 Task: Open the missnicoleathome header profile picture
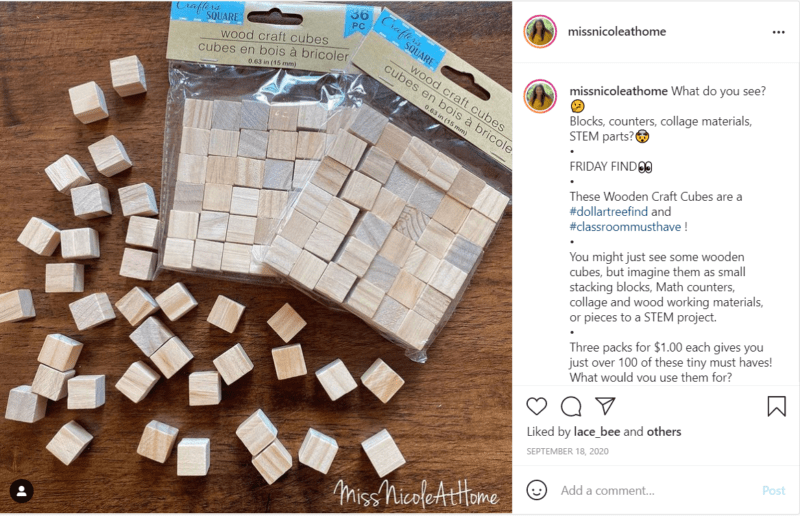coord(540,32)
